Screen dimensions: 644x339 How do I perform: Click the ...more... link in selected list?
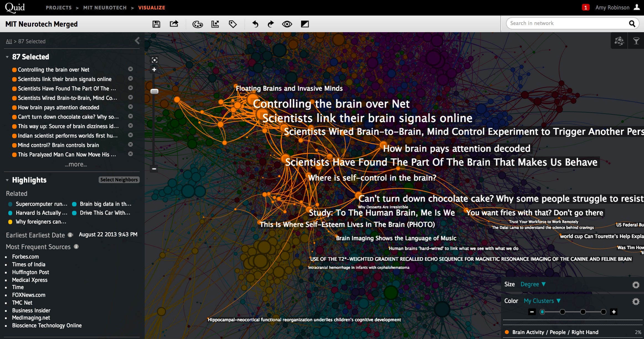point(76,164)
